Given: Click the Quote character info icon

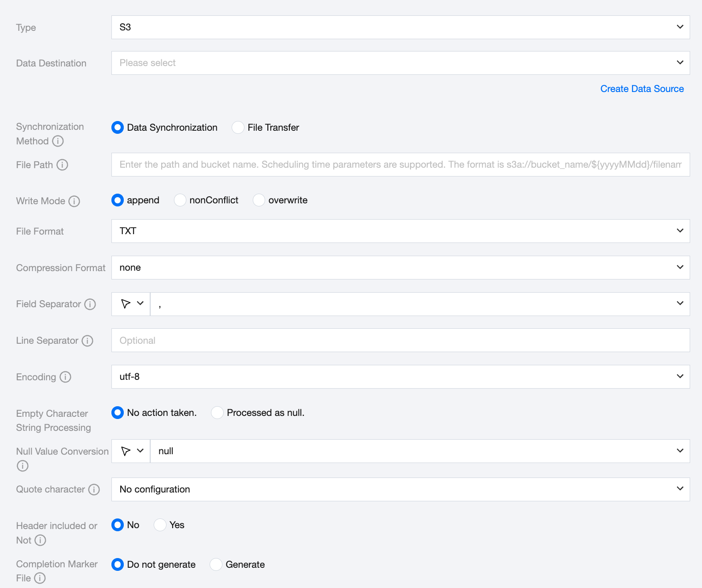Looking at the screenshot, I should [x=94, y=489].
